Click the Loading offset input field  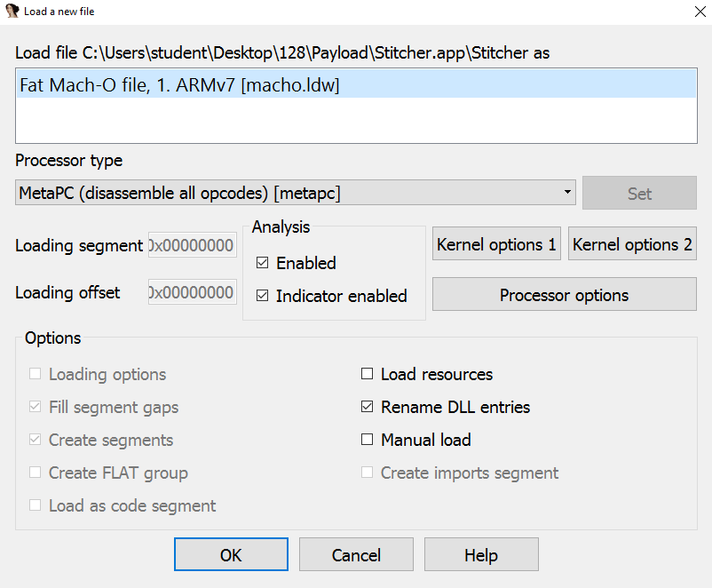pos(192,292)
